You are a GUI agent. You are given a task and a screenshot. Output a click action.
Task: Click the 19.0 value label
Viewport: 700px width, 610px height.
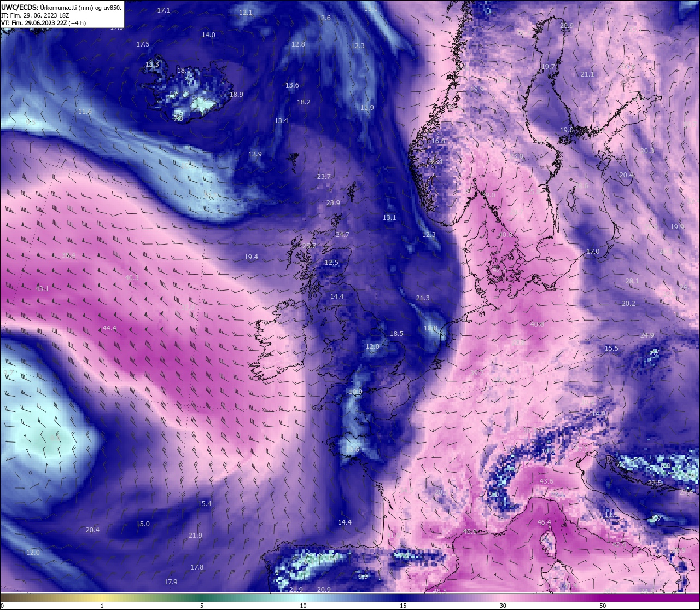click(567, 131)
